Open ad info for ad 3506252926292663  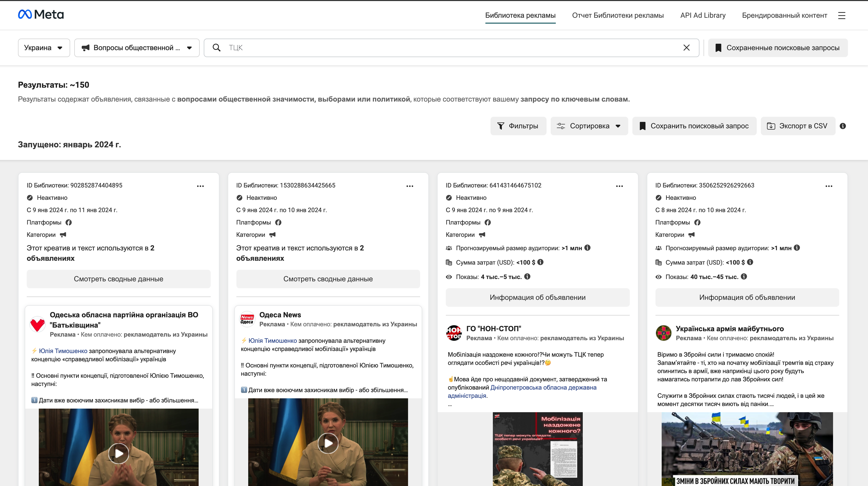click(x=747, y=298)
